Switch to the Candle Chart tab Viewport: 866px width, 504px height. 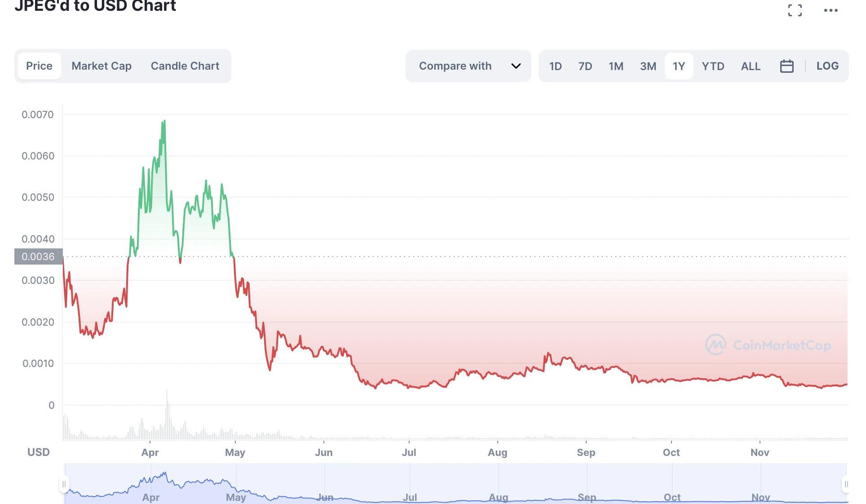185,66
